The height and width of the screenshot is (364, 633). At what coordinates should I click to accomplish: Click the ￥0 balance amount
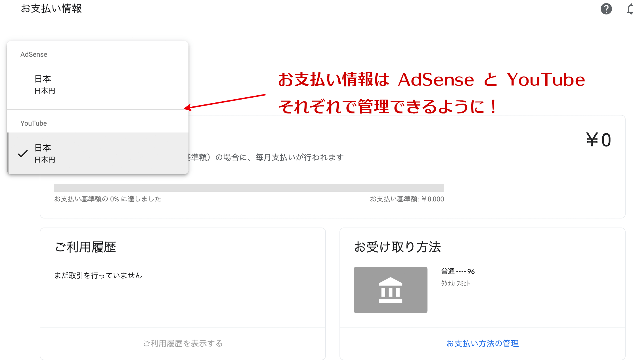pos(598,140)
